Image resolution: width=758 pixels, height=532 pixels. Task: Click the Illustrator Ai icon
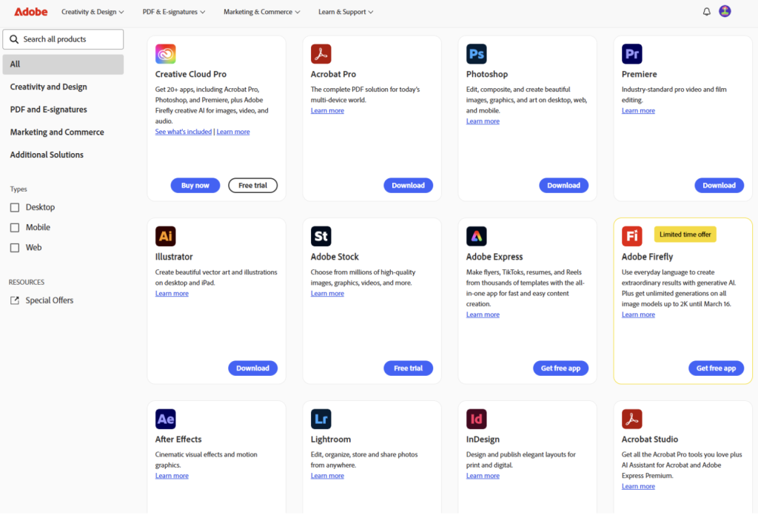click(166, 236)
